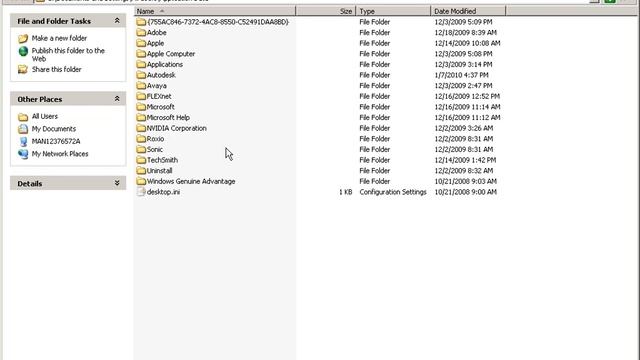640x360 pixels.
Task: Click the Windows Genuine Advantage folder icon
Action: [141, 181]
